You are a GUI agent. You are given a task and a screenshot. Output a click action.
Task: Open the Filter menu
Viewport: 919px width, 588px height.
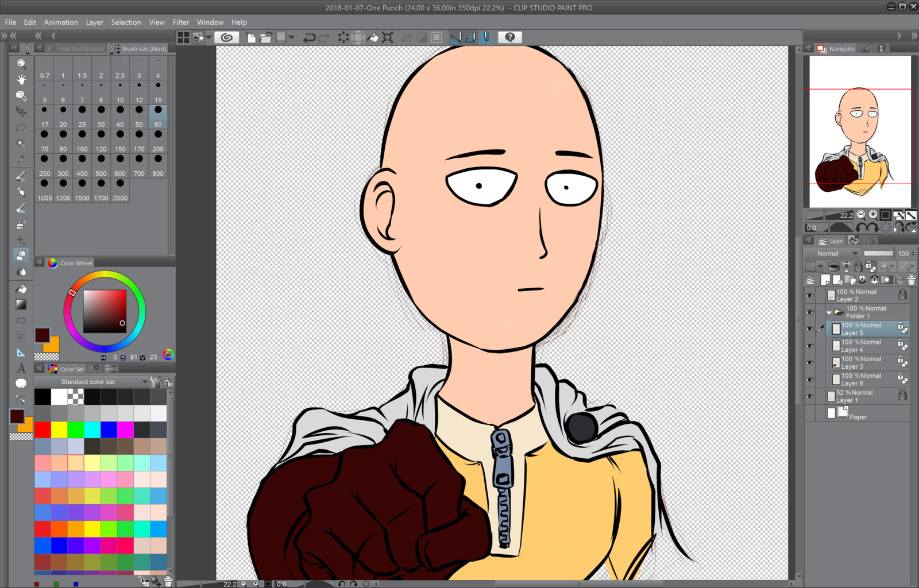point(181,22)
